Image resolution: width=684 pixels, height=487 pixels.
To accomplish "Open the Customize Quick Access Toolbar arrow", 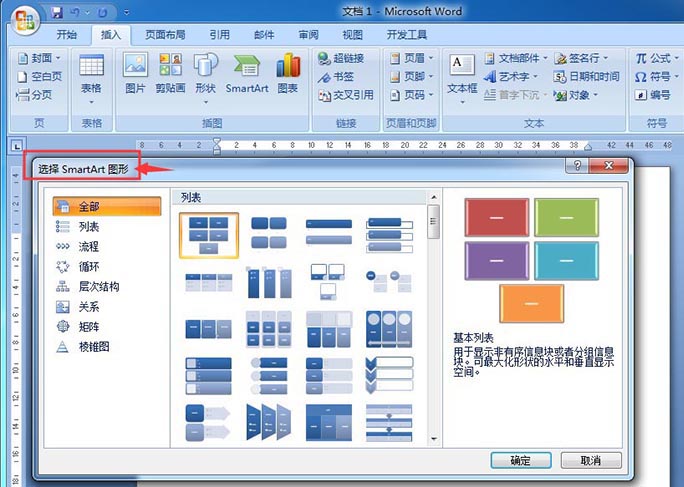I will pyautogui.click(x=127, y=13).
